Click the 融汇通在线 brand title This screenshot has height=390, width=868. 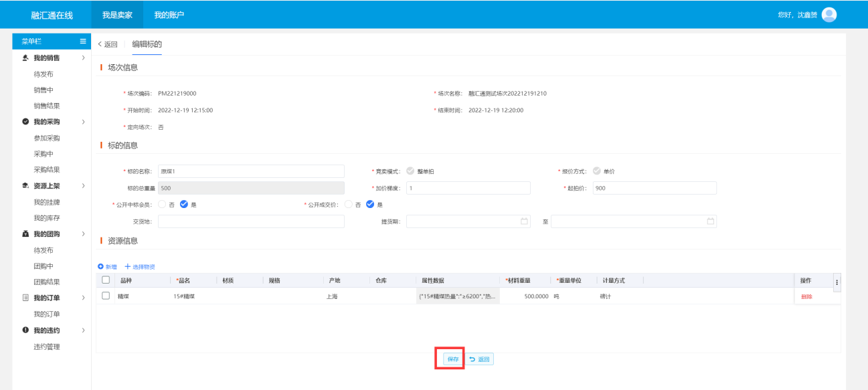tap(52, 15)
